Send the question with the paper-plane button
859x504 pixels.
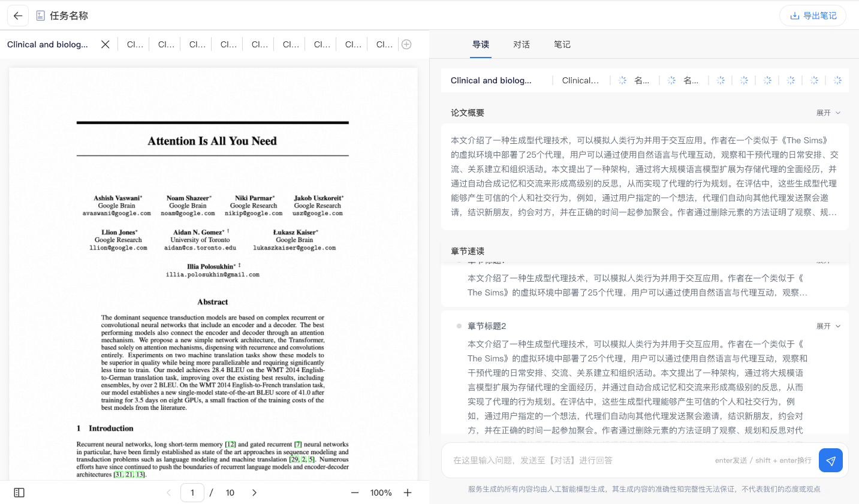(x=831, y=460)
